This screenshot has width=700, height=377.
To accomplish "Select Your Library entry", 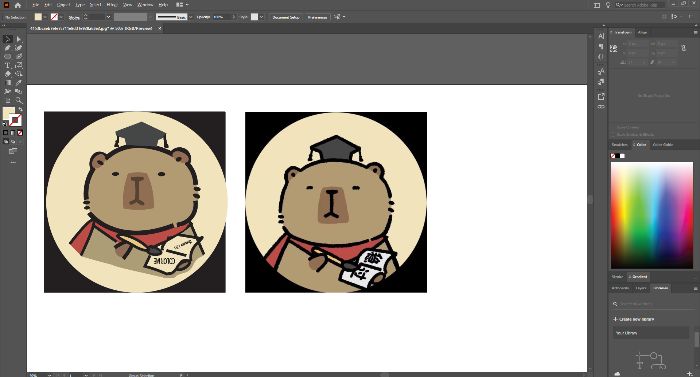I will pos(650,333).
